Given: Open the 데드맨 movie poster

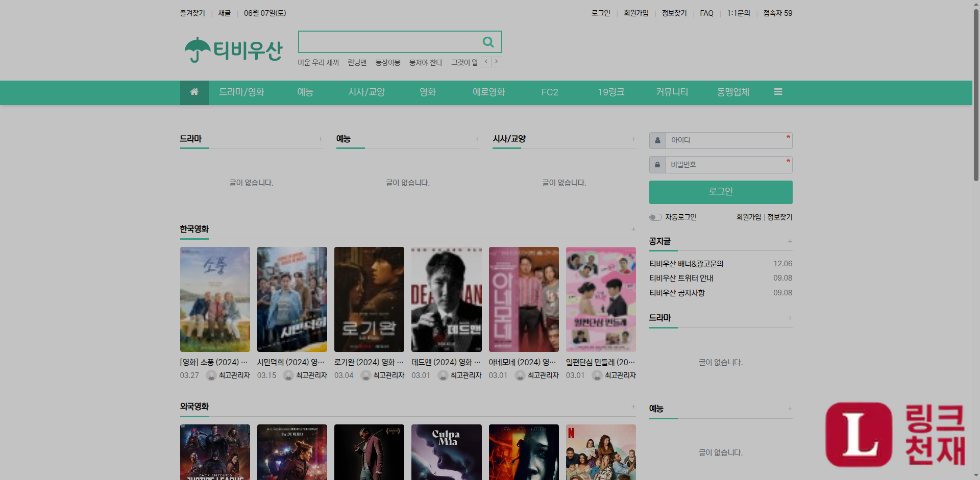Looking at the screenshot, I should tap(447, 299).
